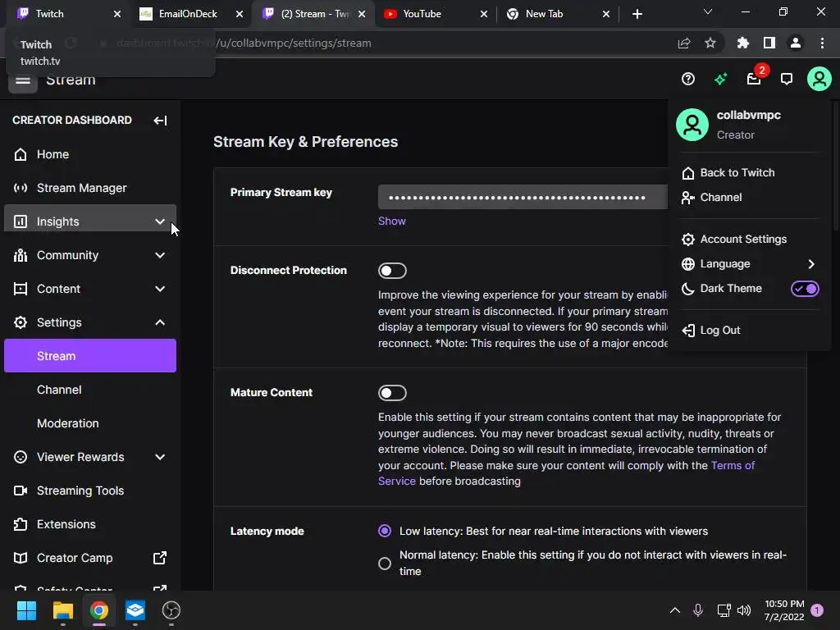Expand the Content section chevron
This screenshot has width=840, height=630.
pos(160,289)
